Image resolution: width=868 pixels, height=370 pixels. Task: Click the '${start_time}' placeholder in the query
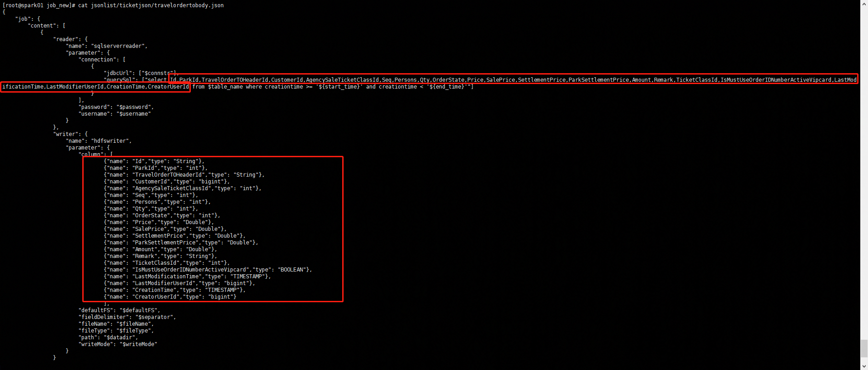[339, 87]
